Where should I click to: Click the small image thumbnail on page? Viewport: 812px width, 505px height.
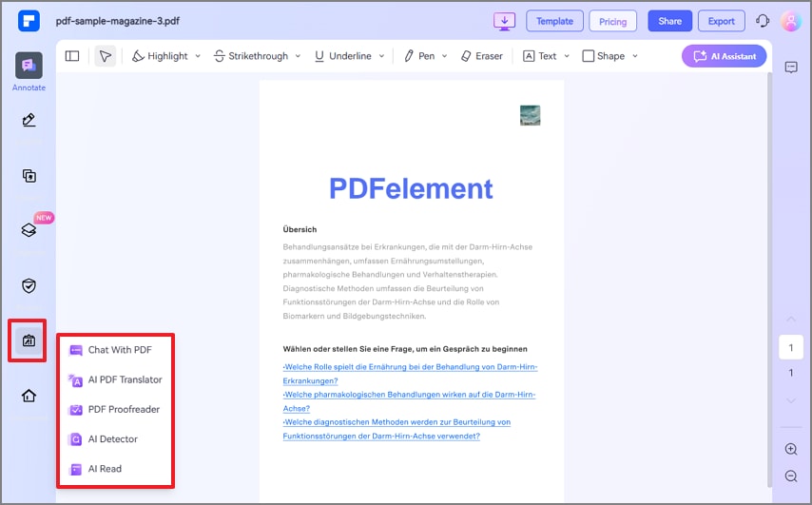click(x=530, y=115)
